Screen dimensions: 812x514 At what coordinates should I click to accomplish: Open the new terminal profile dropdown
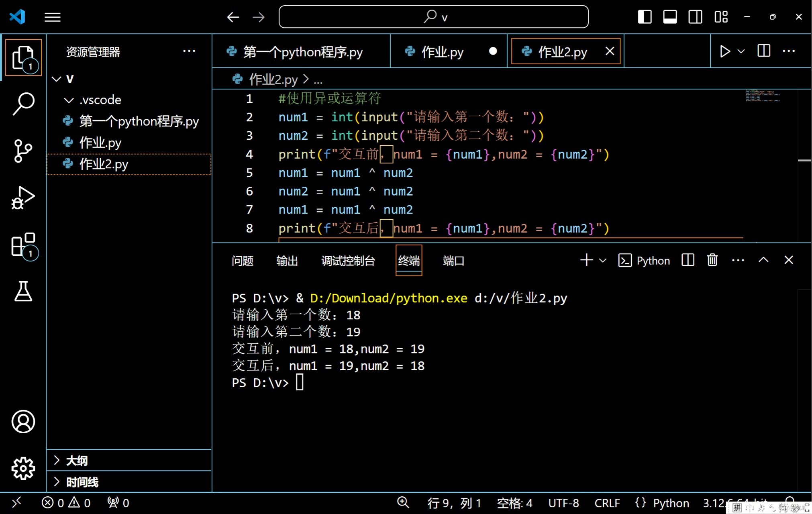[602, 261]
